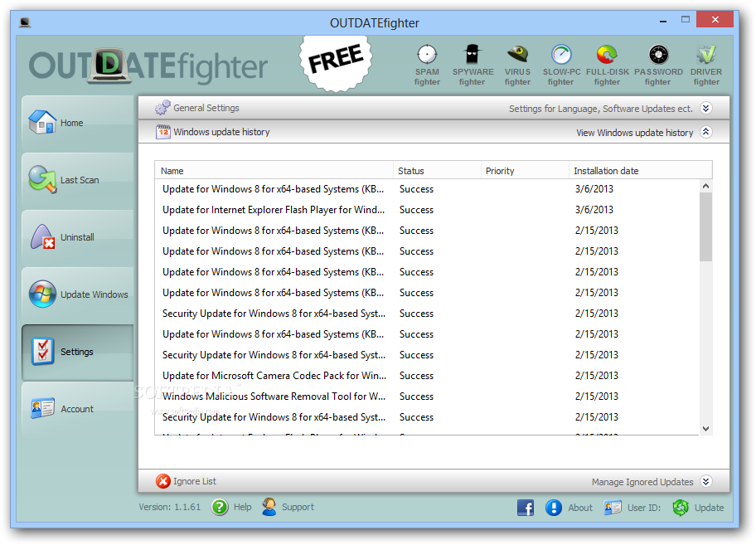Select Update for Microsoft Camera Codec Pack row
This screenshot has height=545, width=756.
tap(427, 376)
